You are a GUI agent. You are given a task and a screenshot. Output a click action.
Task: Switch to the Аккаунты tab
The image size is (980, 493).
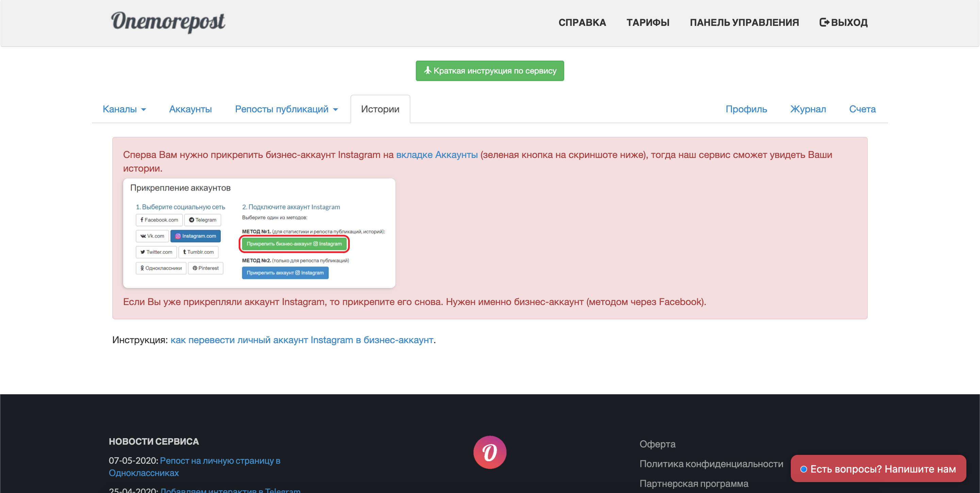[x=190, y=109]
